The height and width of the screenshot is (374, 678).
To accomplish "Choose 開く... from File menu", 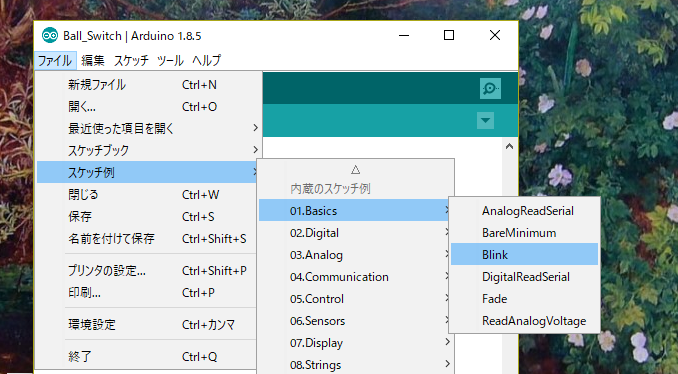I will (148, 107).
